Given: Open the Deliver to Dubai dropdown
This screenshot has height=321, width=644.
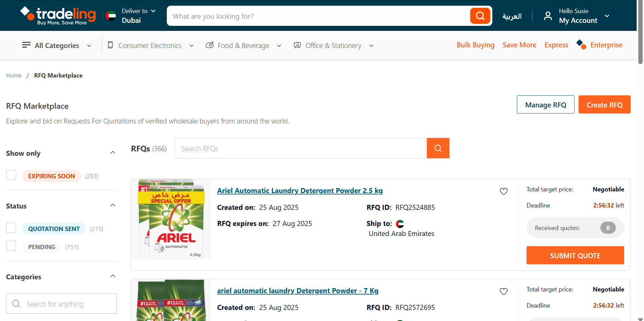Looking at the screenshot, I should point(139,16).
